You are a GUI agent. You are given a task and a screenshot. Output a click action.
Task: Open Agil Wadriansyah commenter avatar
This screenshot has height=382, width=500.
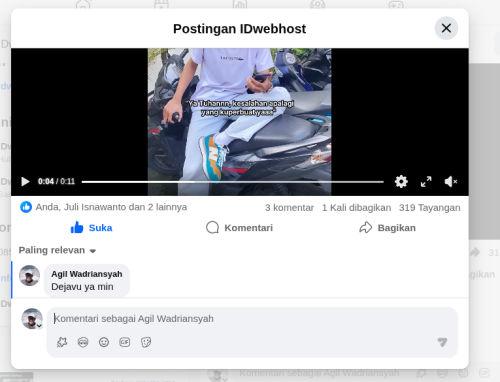[x=29, y=275]
